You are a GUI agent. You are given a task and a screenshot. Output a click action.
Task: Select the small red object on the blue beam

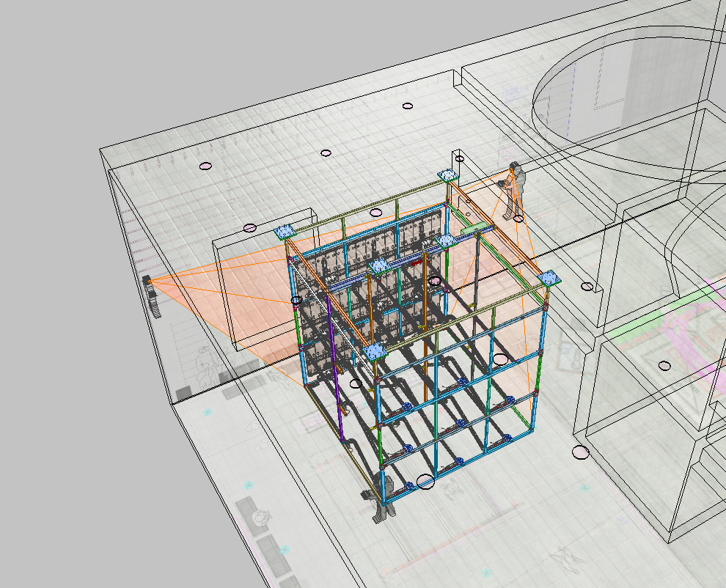(x=417, y=262)
